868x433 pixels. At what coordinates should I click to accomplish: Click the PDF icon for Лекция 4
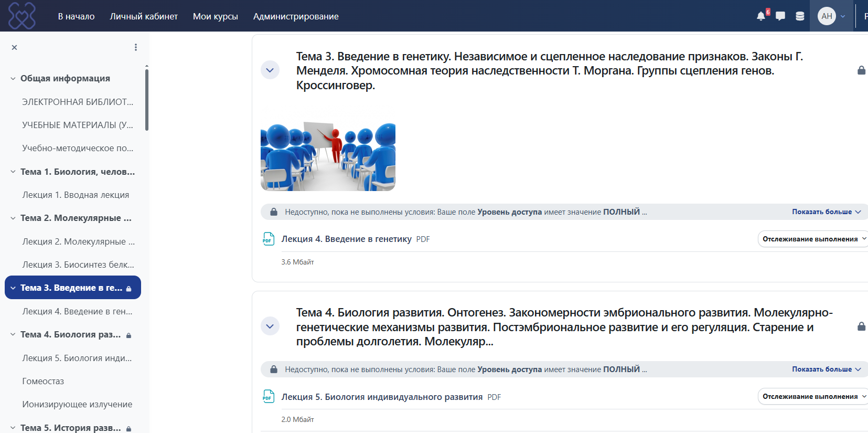point(269,239)
